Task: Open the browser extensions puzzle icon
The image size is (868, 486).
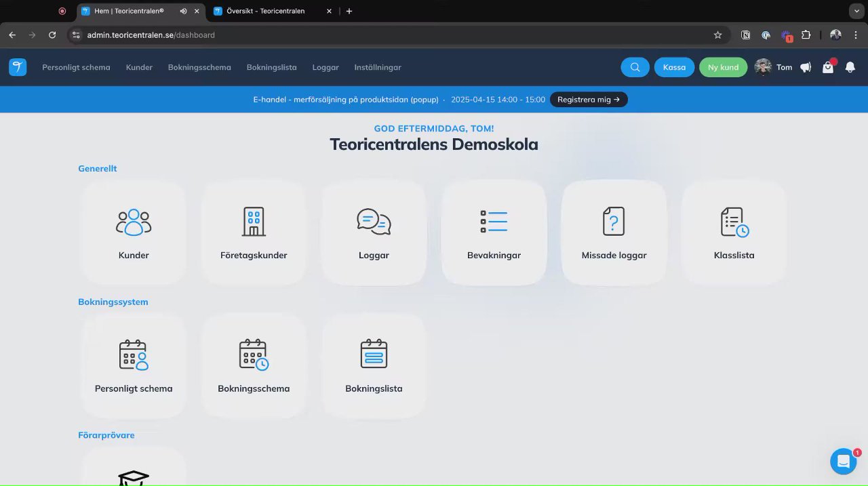Action: (x=806, y=35)
